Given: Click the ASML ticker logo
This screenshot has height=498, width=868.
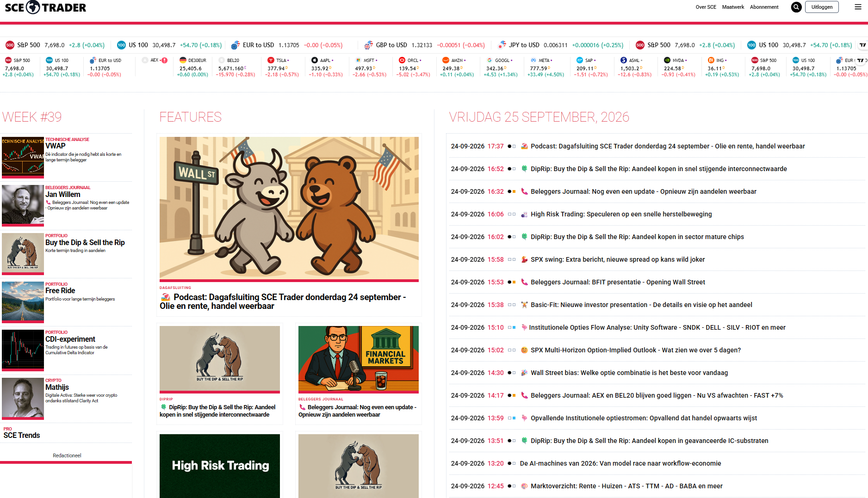Looking at the screenshot, I should (624, 60).
